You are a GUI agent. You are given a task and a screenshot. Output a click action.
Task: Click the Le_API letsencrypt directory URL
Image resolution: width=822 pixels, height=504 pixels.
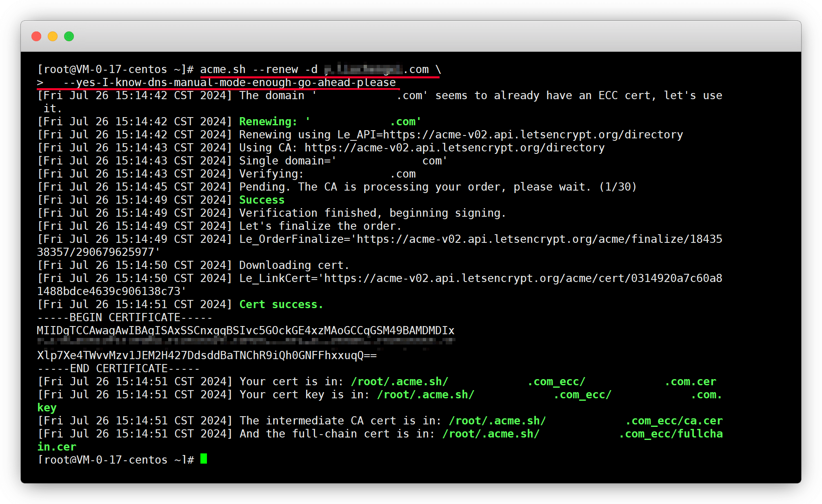click(x=533, y=135)
